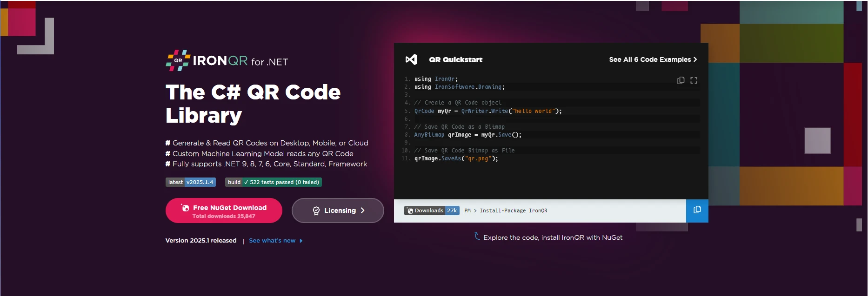This screenshot has width=868, height=296.
Task: Click the curved arrow icon near Explore the code
Action: pos(477,236)
